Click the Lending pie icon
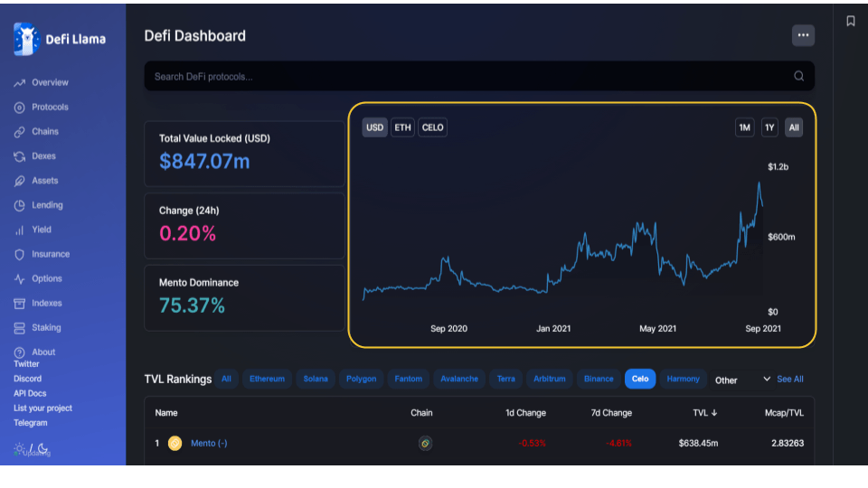The image size is (868, 488). click(x=19, y=205)
